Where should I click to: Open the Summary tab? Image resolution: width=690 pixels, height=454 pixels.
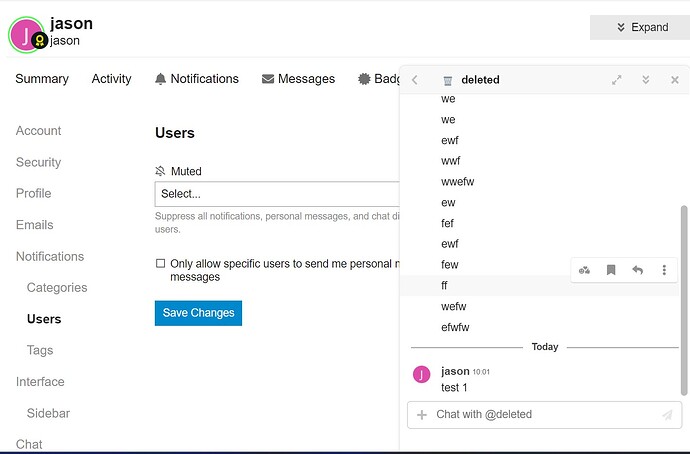(42, 79)
